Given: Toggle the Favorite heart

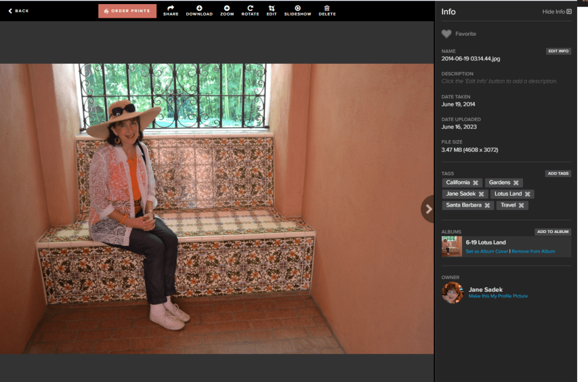Looking at the screenshot, I should coord(447,34).
